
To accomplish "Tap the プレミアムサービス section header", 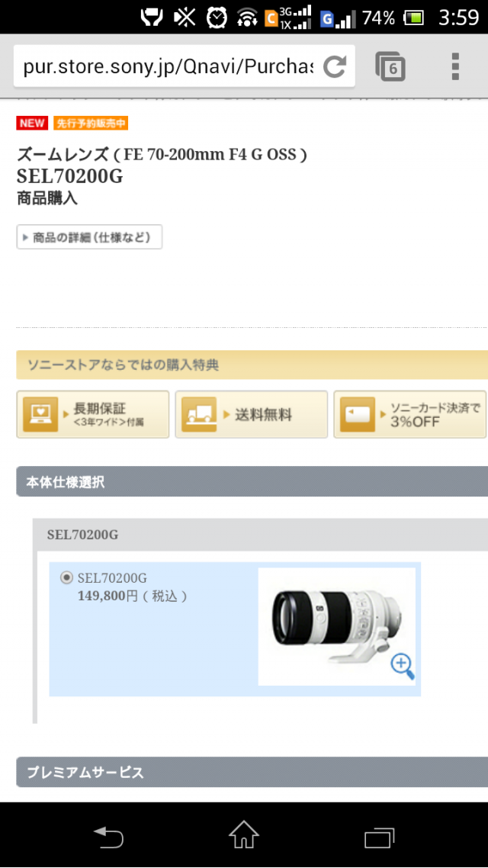I will [252, 772].
